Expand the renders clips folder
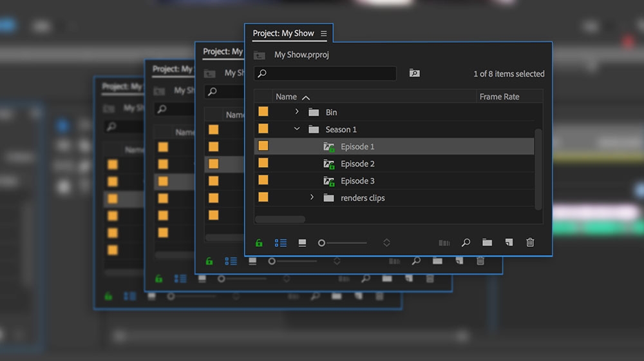The image size is (644, 361). click(312, 197)
